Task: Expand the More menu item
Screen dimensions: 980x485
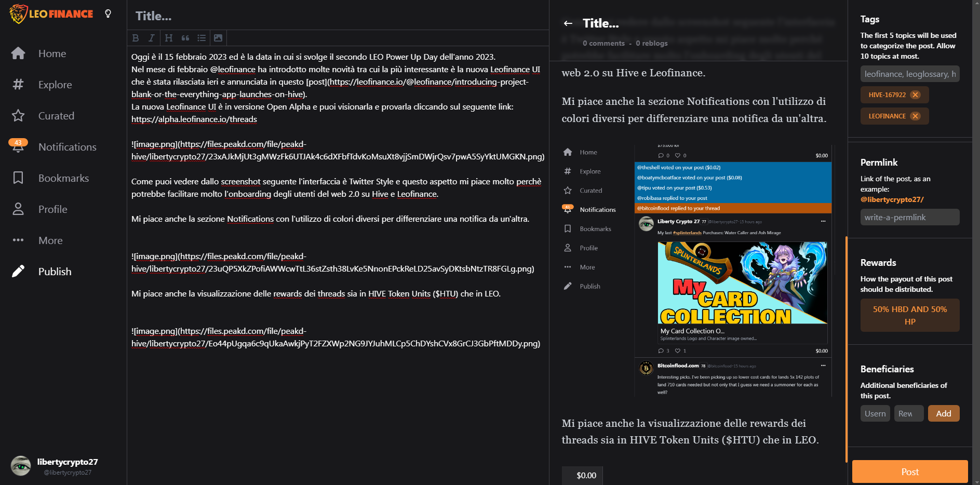Action: click(x=50, y=240)
